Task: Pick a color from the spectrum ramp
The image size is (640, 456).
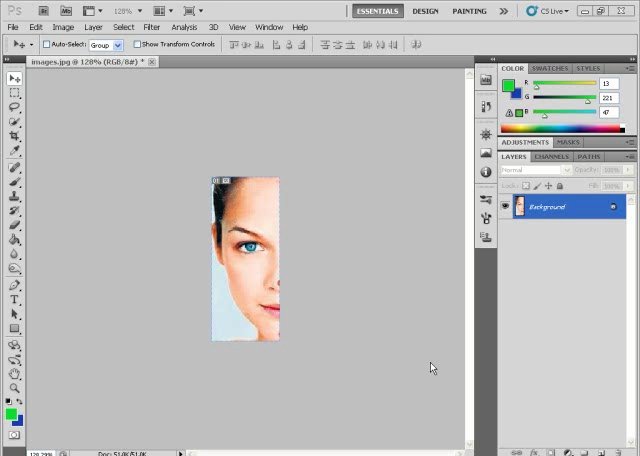Action: (x=563, y=129)
